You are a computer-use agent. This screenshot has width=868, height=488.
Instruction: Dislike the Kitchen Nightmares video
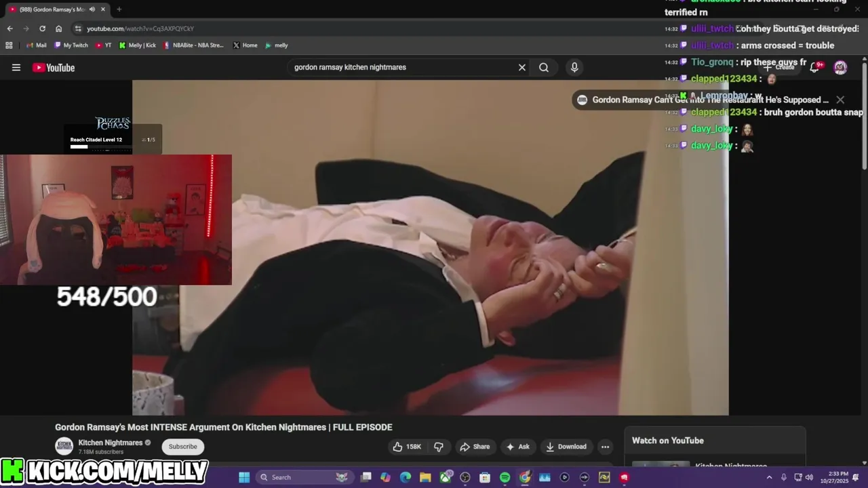439,447
